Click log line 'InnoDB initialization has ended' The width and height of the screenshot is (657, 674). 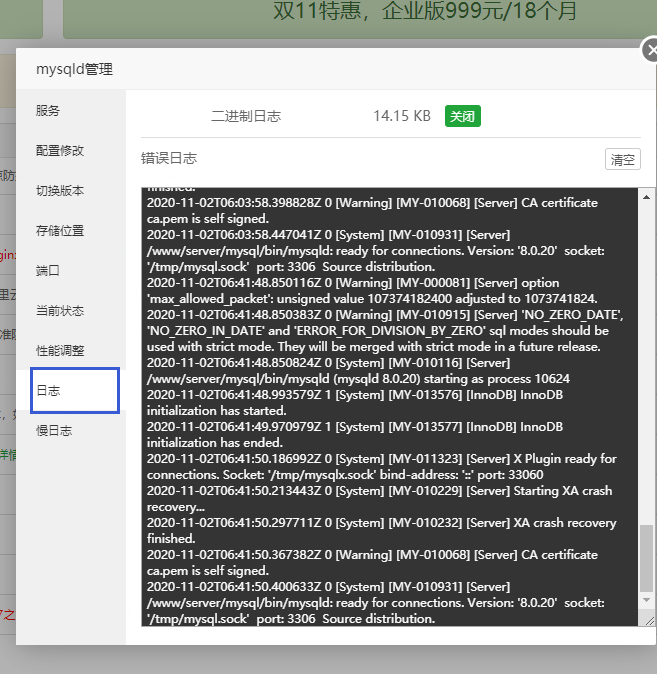[x=355, y=435]
